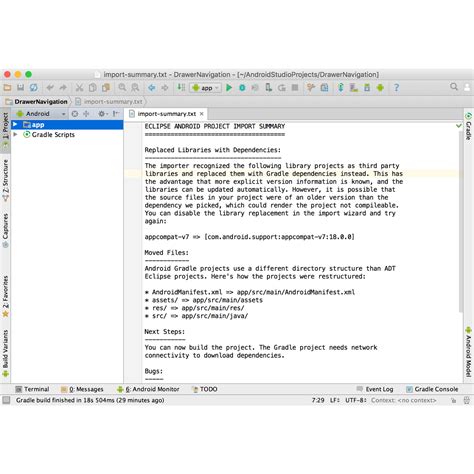Click the LF line separator selector
This screenshot has width=474, height=474.
point(335,400)
